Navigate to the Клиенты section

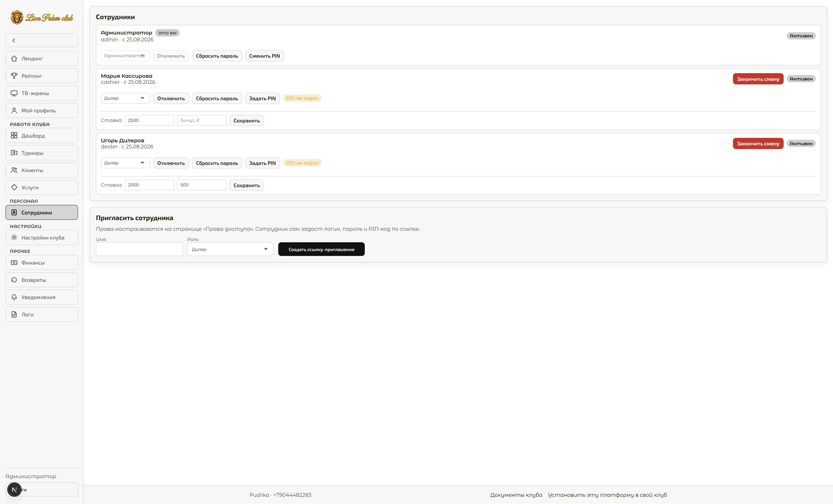tap(42, 170)
